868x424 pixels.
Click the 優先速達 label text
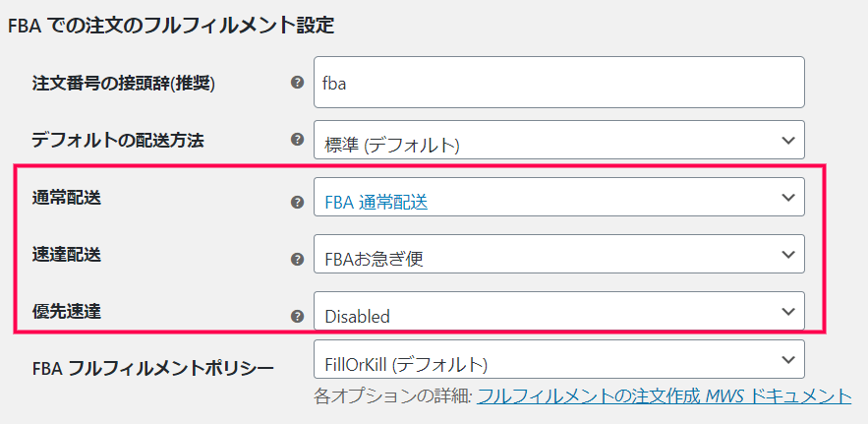click(66, 312)
